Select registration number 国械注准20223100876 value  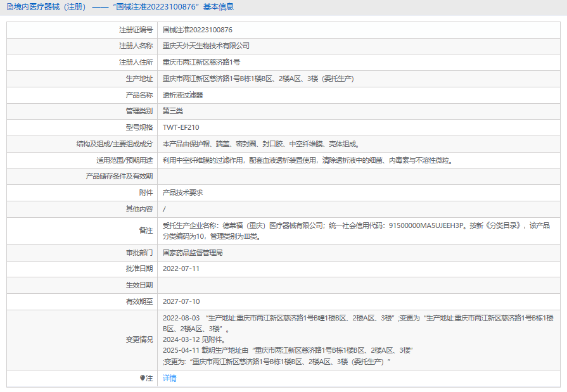pos(198,30)
